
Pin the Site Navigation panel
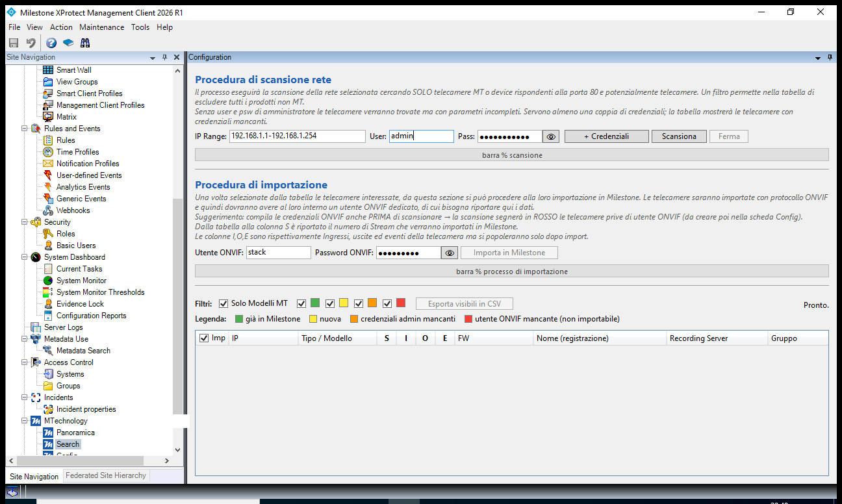point(165,57)
